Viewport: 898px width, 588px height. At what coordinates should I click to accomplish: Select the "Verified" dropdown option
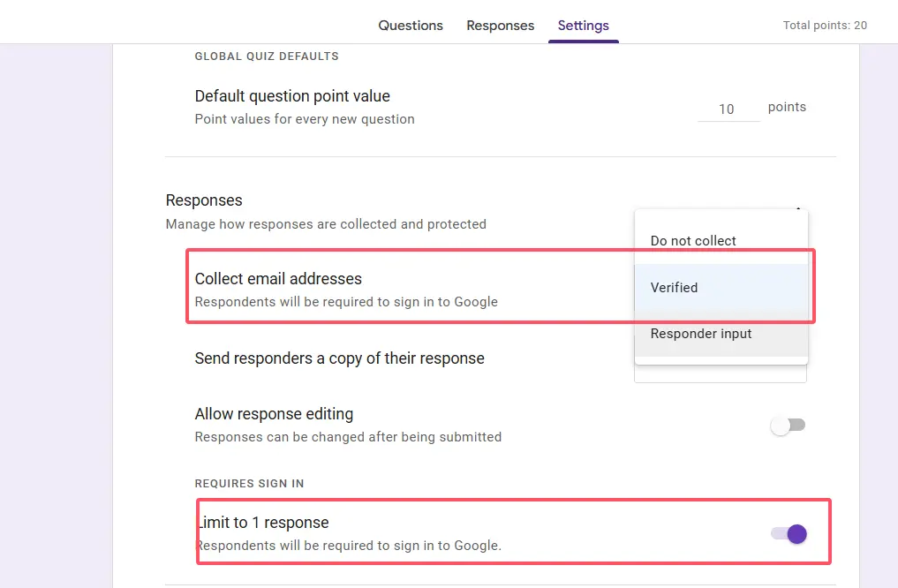[x=675, y=287]
